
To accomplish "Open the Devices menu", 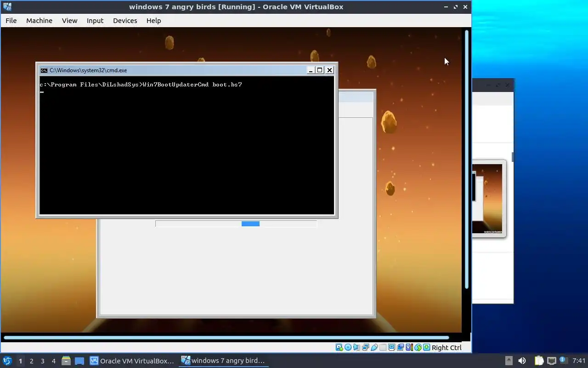I will click(125, 21).
